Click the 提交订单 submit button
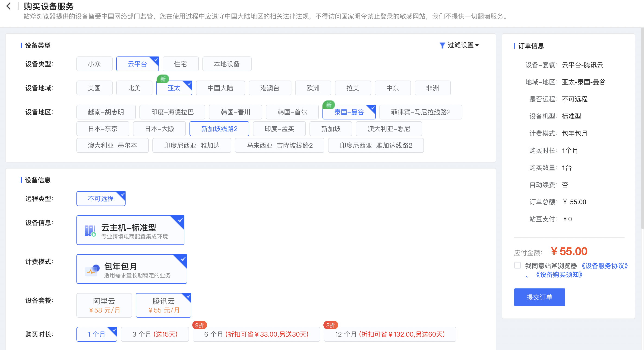The image size is (644, 350). click(540, 297)
